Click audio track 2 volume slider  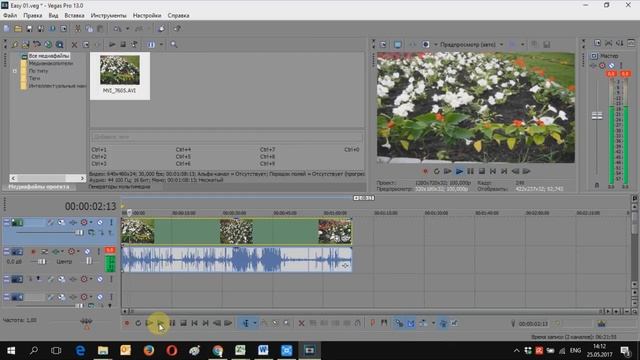[42, 262]
